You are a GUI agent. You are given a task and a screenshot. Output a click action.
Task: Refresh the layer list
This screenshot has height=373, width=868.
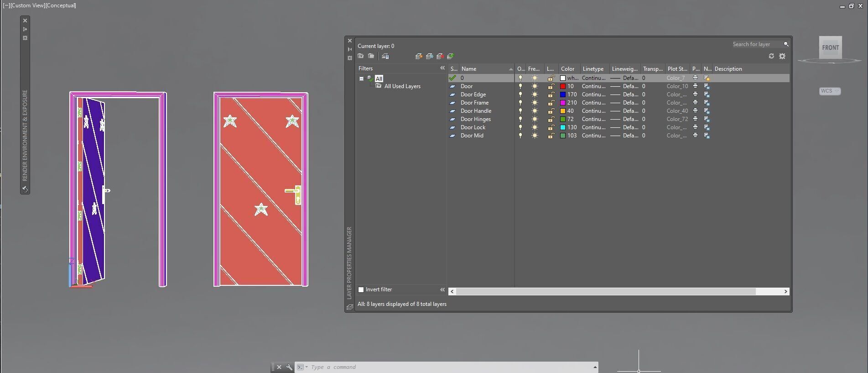(x=771, y=56)
